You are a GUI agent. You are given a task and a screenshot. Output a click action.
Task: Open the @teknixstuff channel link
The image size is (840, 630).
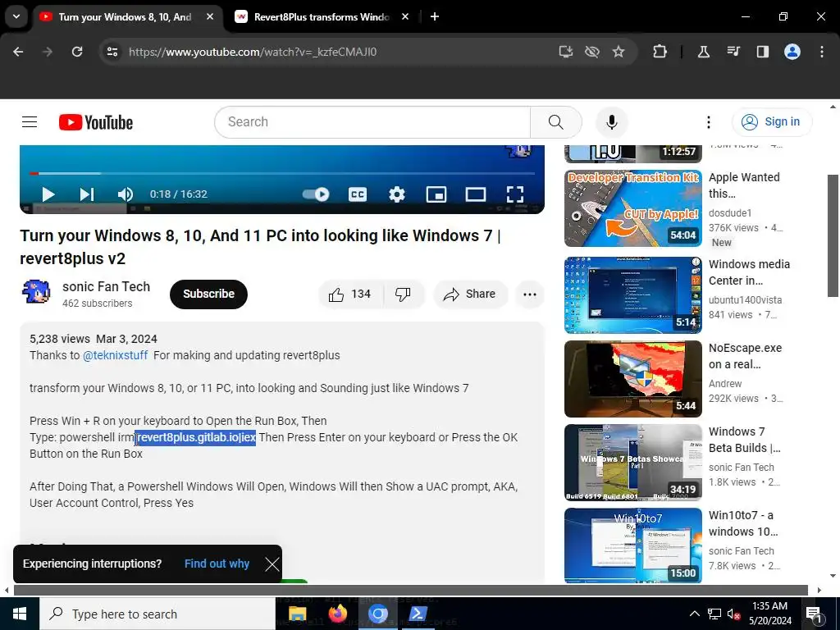click(x=115, y=355)
